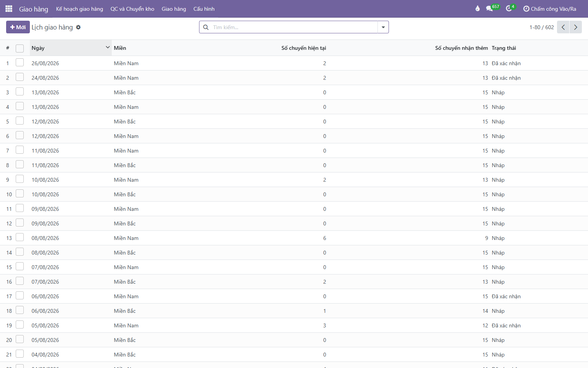Open activities clock icon with 4 badge

pyautogui.click(x=510, y=8)
